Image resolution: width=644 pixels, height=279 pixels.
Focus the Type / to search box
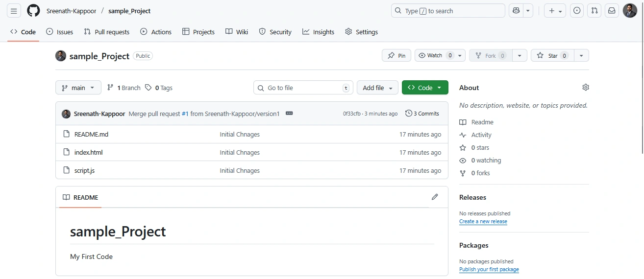pos(448,11)
